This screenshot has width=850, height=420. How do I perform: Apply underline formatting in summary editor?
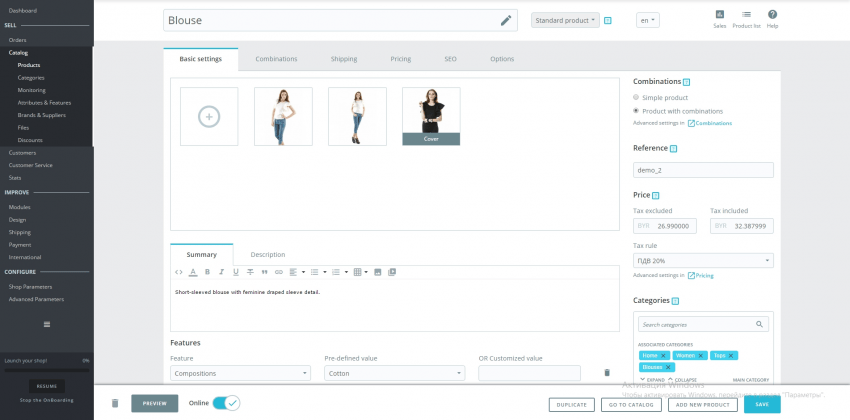coord(236,272)
